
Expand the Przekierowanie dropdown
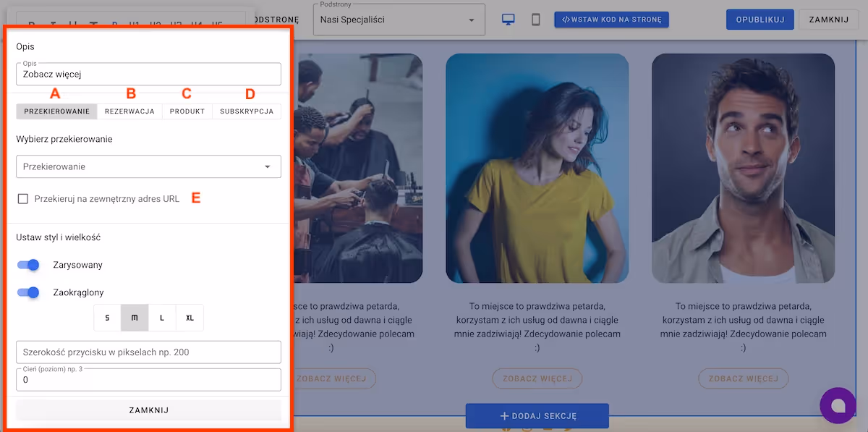pyautogui.click(x=148, y=166)
